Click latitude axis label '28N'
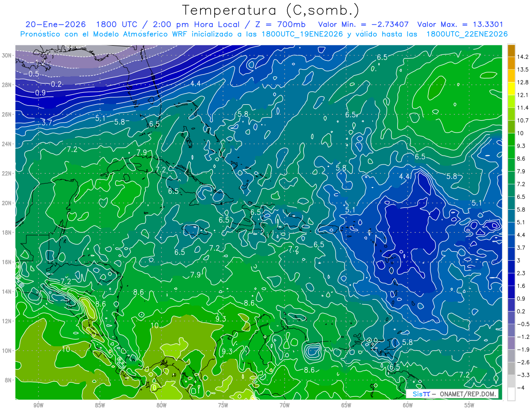This screenshot has width=532, height=411. coord(7,85)
